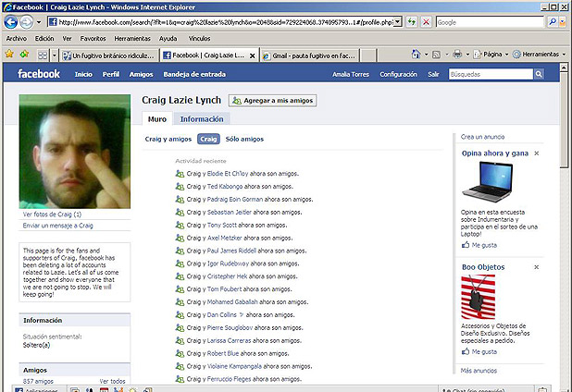Click the Quick Tabs grid icon

click(43, 55)
